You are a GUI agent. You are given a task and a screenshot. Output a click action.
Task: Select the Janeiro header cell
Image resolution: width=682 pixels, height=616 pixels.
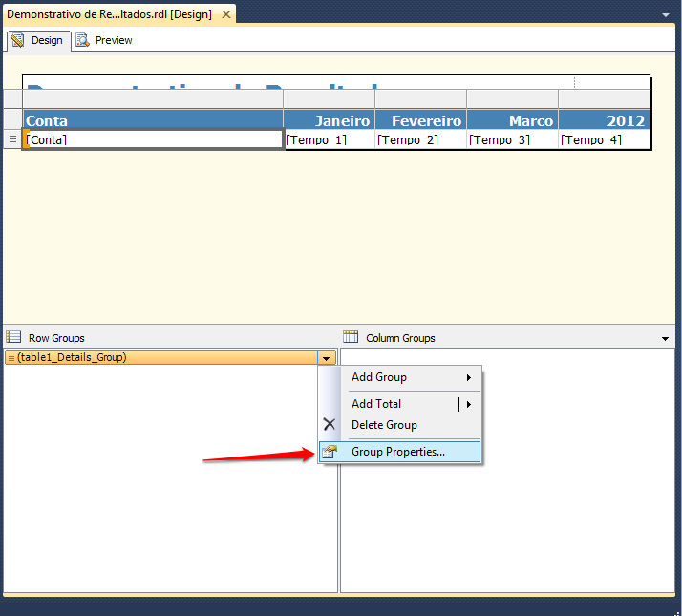tap(330, 120)
